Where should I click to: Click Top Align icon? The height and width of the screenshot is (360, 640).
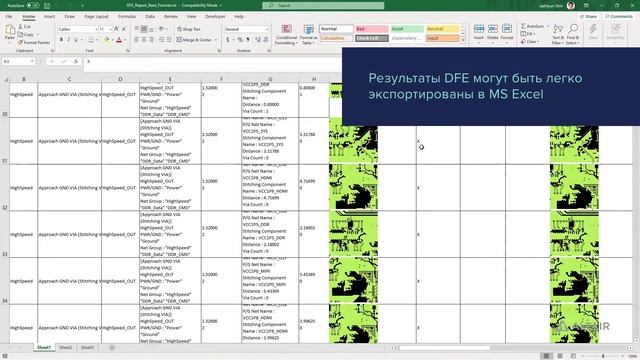[x=136, y=29]
